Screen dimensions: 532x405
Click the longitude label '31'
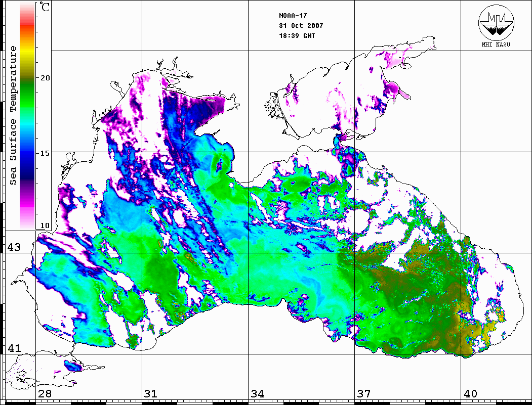click(x=151, y=394)
